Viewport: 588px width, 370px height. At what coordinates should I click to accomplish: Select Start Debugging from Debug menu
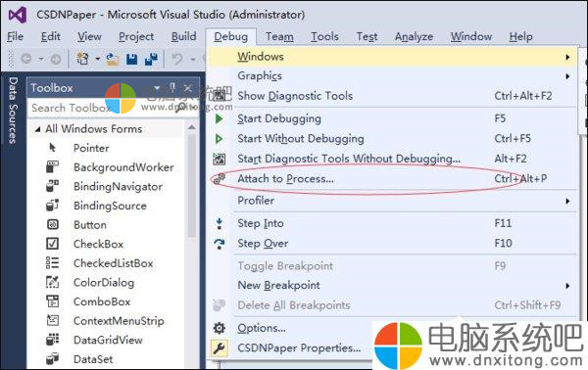tap(393, 118)
